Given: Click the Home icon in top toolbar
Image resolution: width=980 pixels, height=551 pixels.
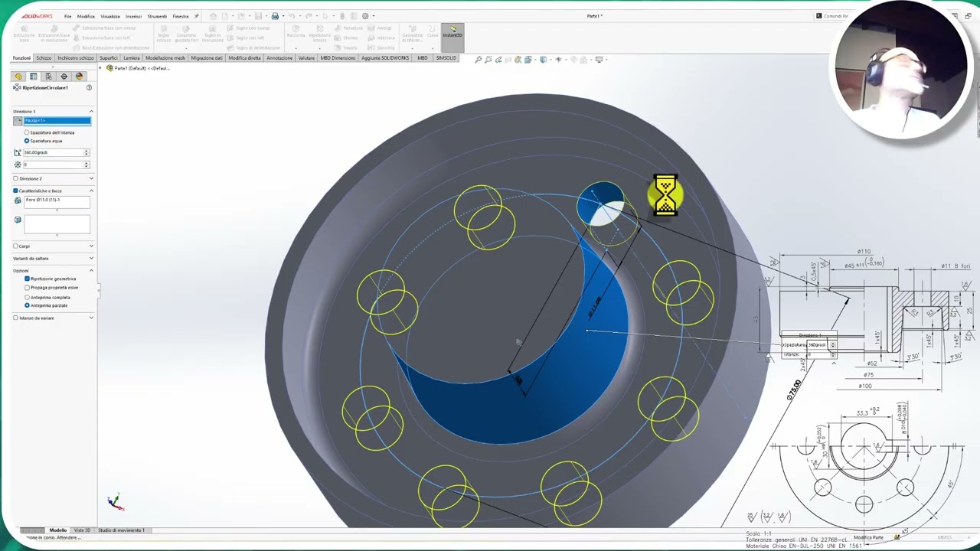Looking at the screenshot, I should 214,16.
